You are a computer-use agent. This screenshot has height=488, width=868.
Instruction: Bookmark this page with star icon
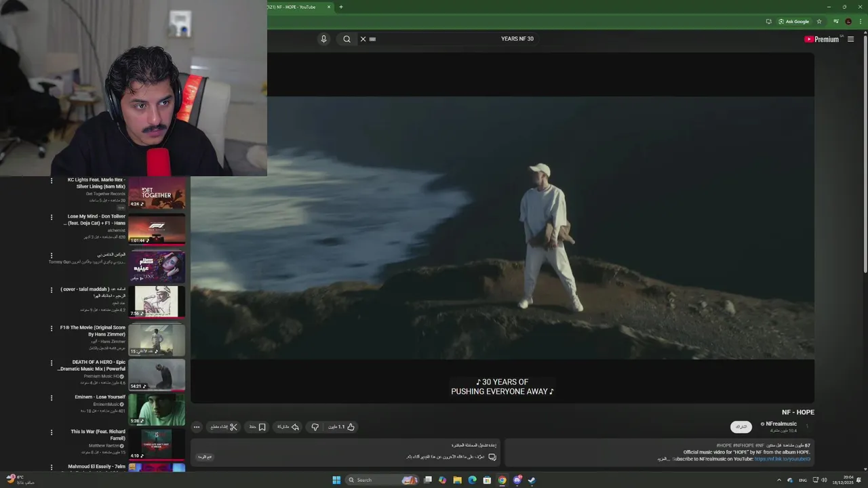(x=818, y=22)
